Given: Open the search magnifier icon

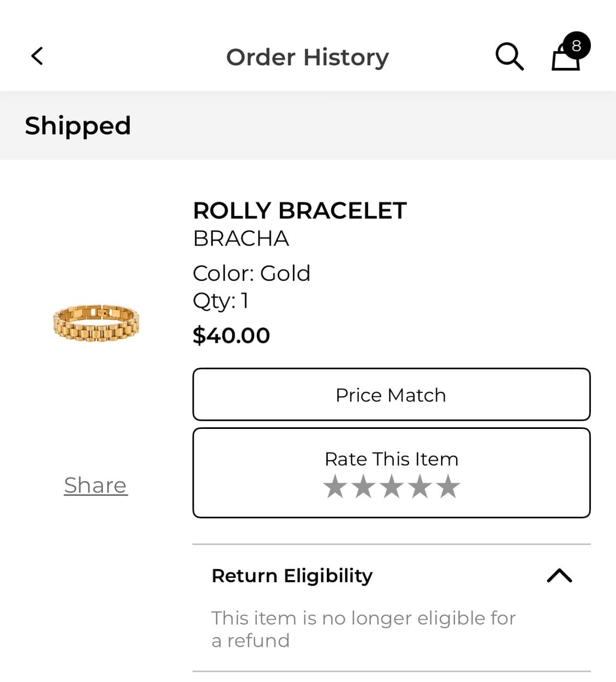Looking at the screenshot, I should pos(509,56).
